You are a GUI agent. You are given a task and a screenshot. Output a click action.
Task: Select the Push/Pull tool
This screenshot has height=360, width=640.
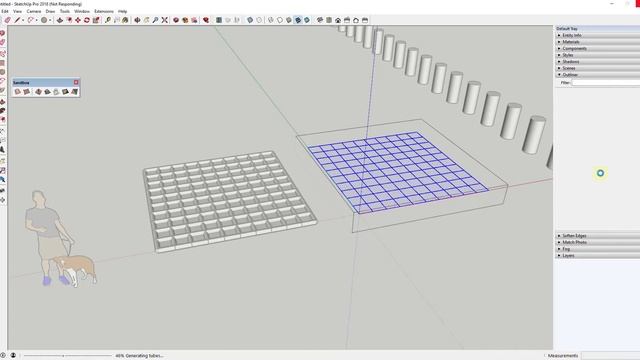click(x=60, y=20)
